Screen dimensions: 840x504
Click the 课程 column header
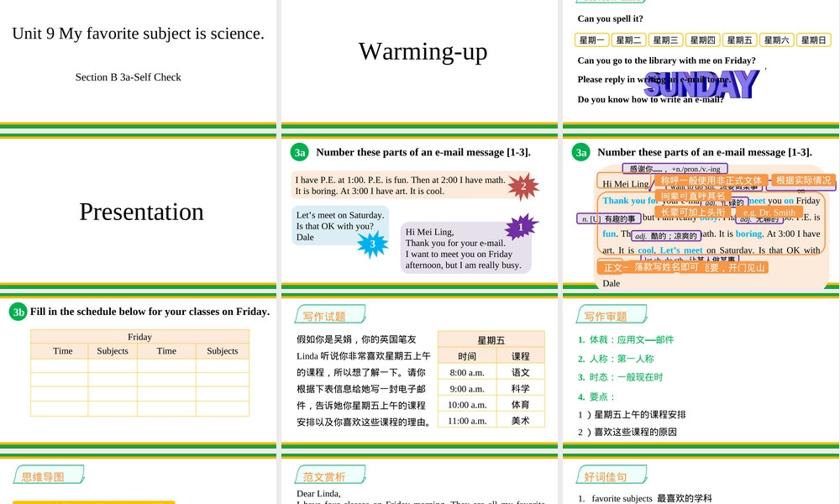pos(521,356)
